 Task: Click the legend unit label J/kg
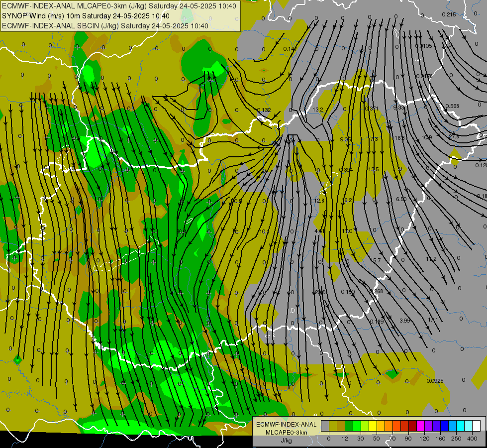pos(287,441)
